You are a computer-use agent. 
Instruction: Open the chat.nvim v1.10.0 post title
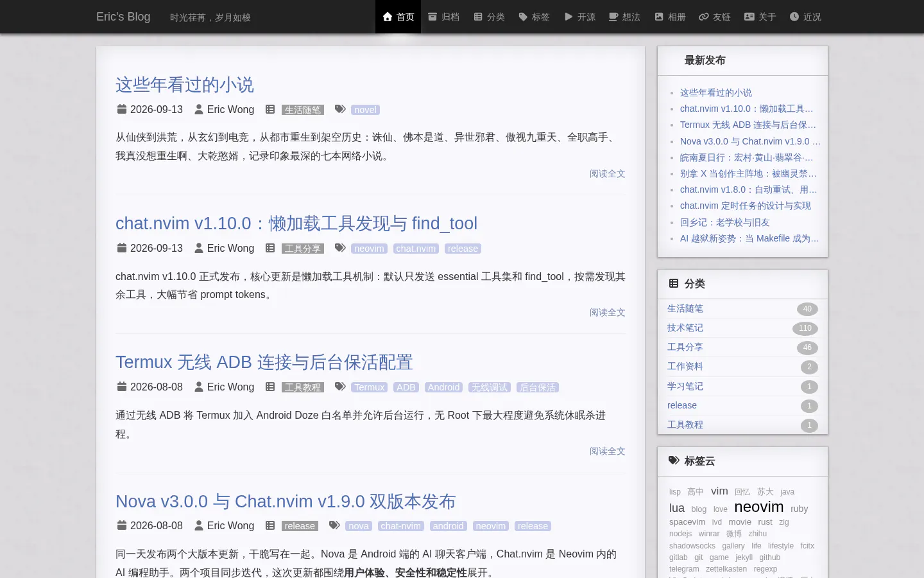tap(296, 223)
